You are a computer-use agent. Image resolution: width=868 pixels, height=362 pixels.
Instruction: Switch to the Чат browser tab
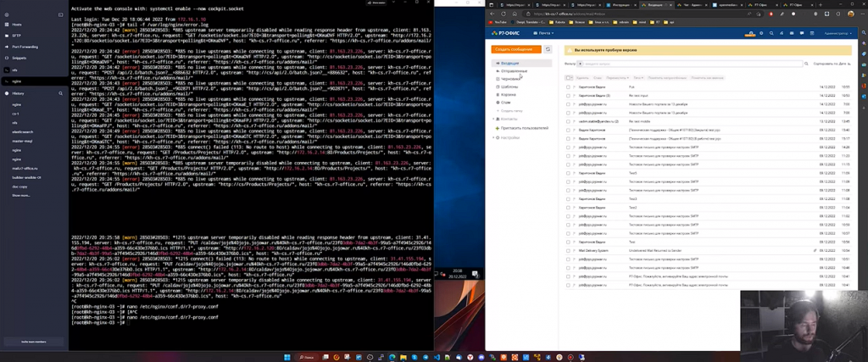tap(692, 4)
